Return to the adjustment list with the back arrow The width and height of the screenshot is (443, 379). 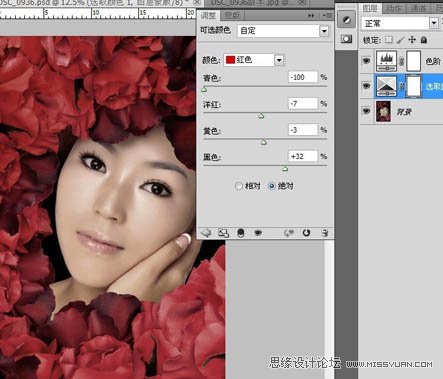pos(206,233)
